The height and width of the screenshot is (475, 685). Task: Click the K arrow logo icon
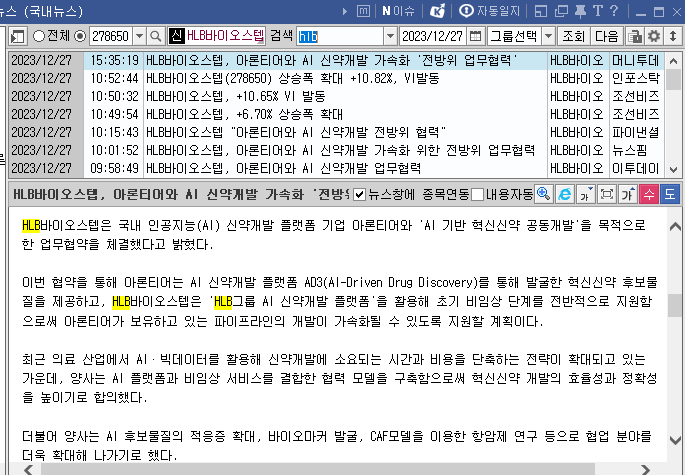pos(437,11)
